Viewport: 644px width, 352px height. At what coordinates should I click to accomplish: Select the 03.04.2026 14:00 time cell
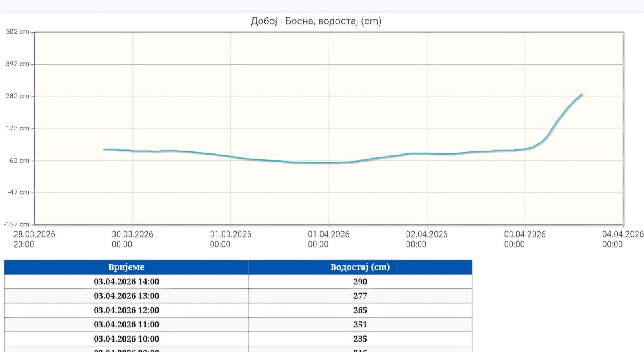pos(126,282)
